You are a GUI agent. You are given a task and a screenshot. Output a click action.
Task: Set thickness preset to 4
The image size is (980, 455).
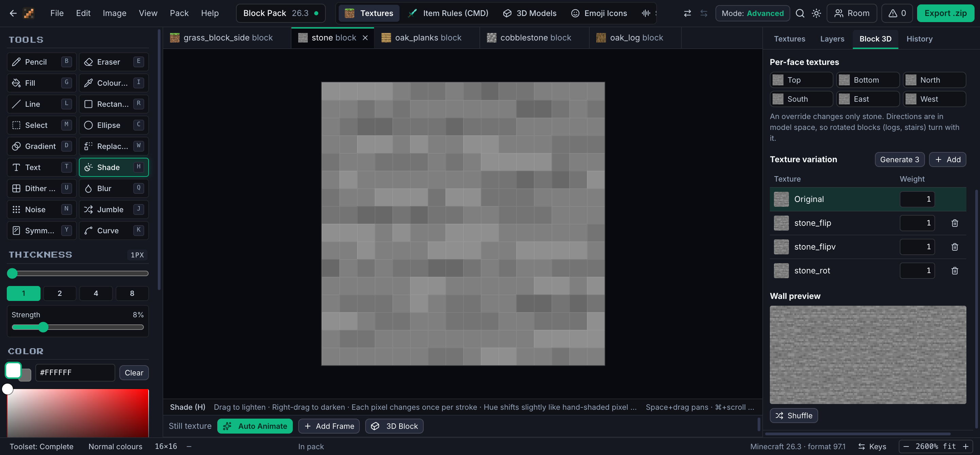pyautogui.click(x=96, y=293)
